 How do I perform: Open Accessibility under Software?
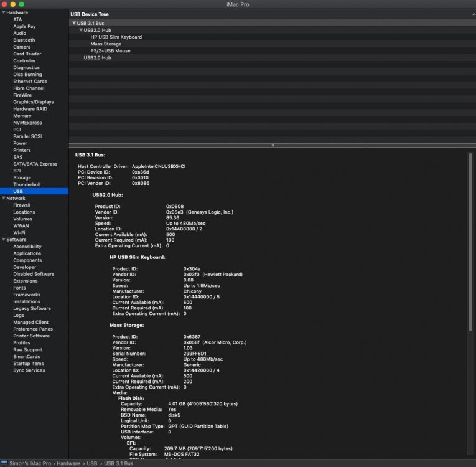[x=27, y=247]
